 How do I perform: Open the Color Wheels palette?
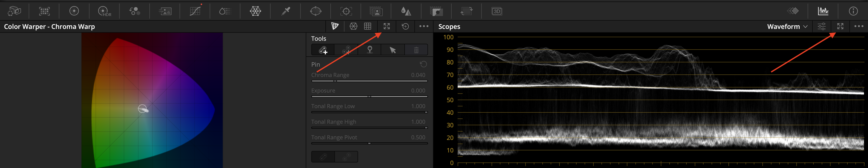click(x=74, y=11)
